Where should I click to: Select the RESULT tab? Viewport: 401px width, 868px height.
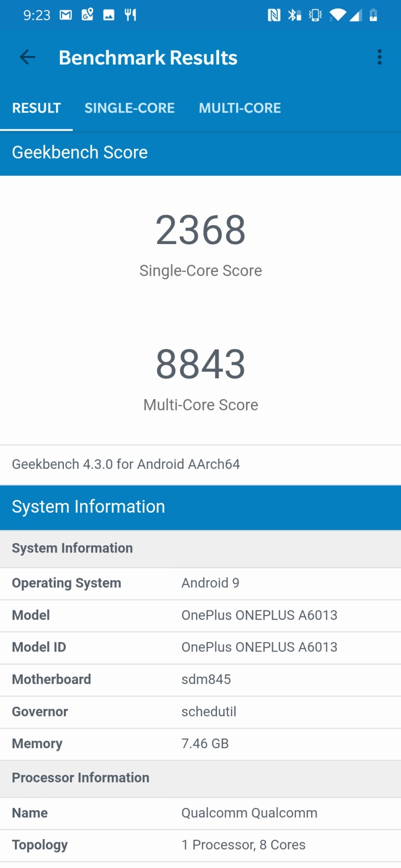[36, 108]
